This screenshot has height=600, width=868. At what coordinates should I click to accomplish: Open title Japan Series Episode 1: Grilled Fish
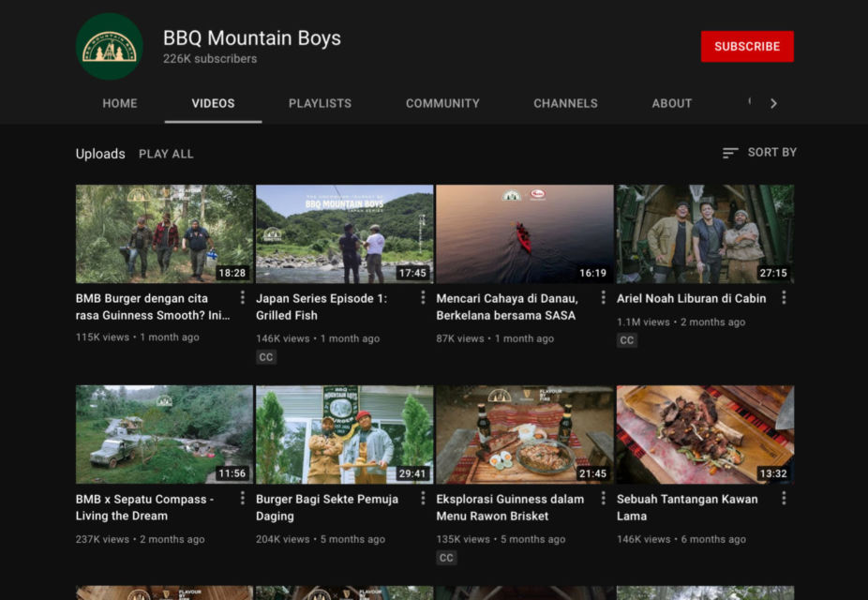[322, 307]
